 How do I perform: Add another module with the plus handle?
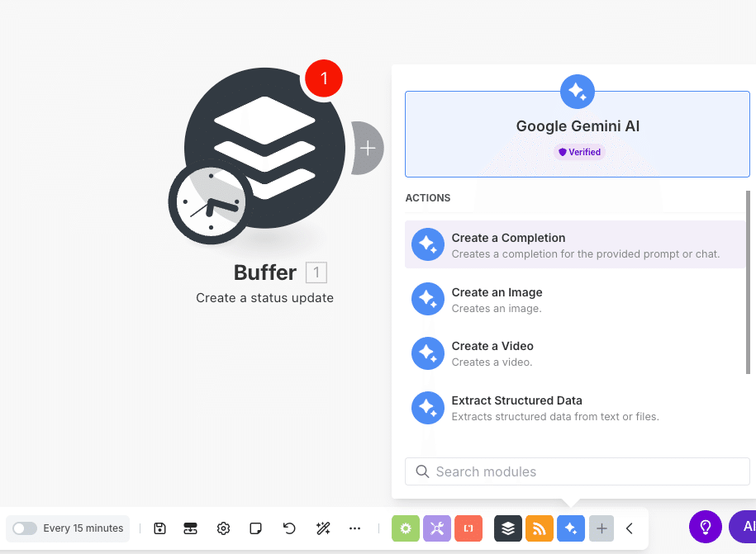pyautogui.click(x=368, y=148)
